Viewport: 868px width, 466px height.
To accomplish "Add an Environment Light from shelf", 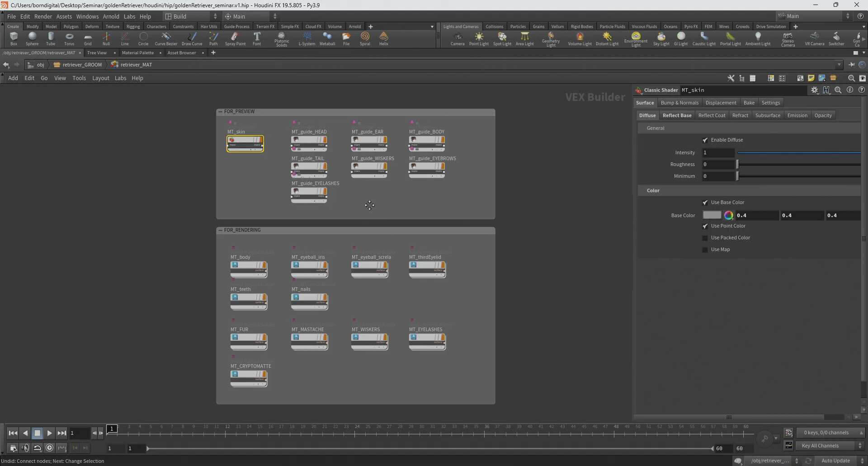I will pyautogui.click(x=636, y=39).
